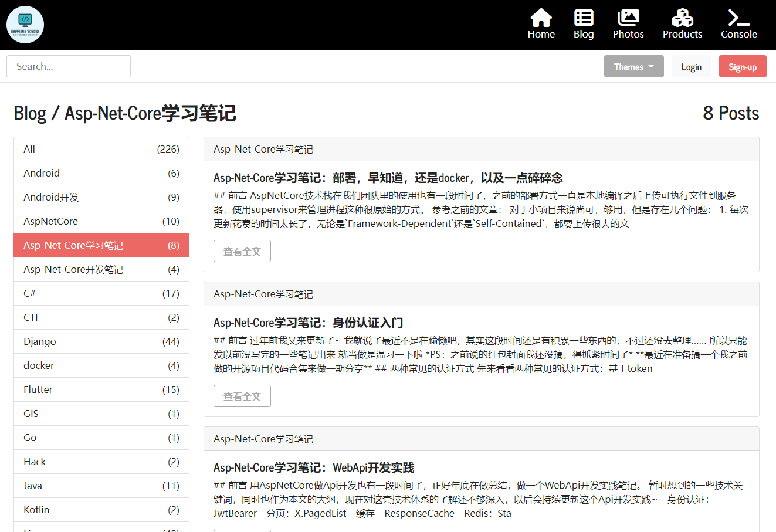The width and height of the screenshot is (776, 532).
Task: Select the Asp-Net-Core开发笔记 category
Action: [x=101, y=269]
